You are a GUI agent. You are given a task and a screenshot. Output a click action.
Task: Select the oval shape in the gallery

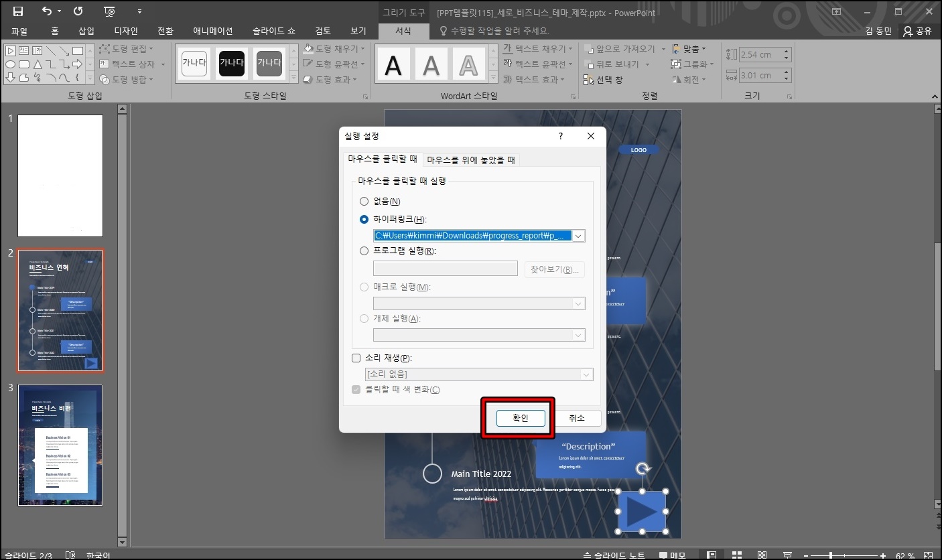(11, 64)
